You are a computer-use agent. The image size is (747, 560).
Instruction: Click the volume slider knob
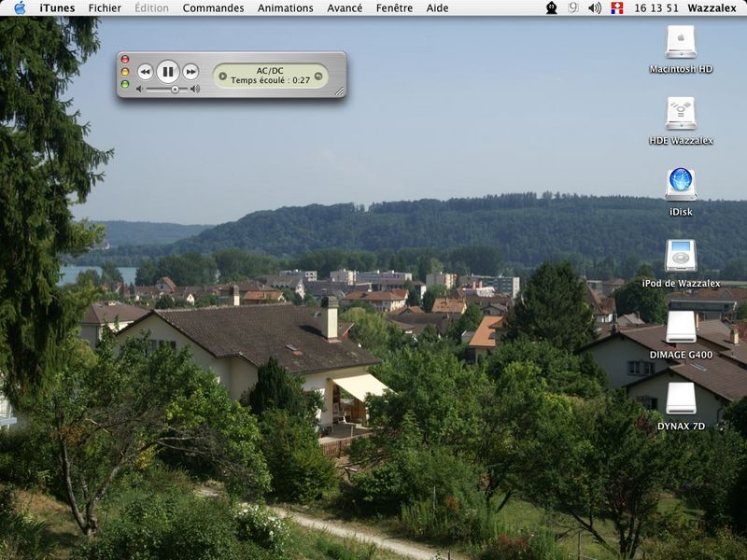(x=175, y=89)
